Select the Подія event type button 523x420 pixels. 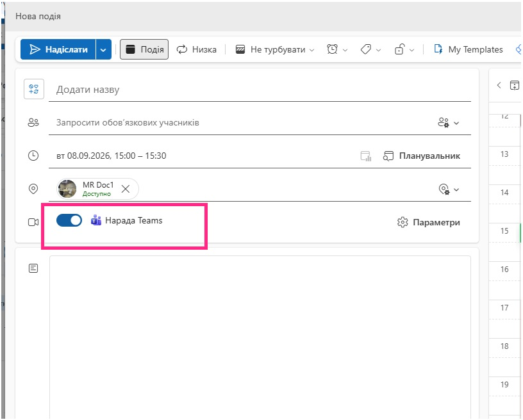click(144, 49)
